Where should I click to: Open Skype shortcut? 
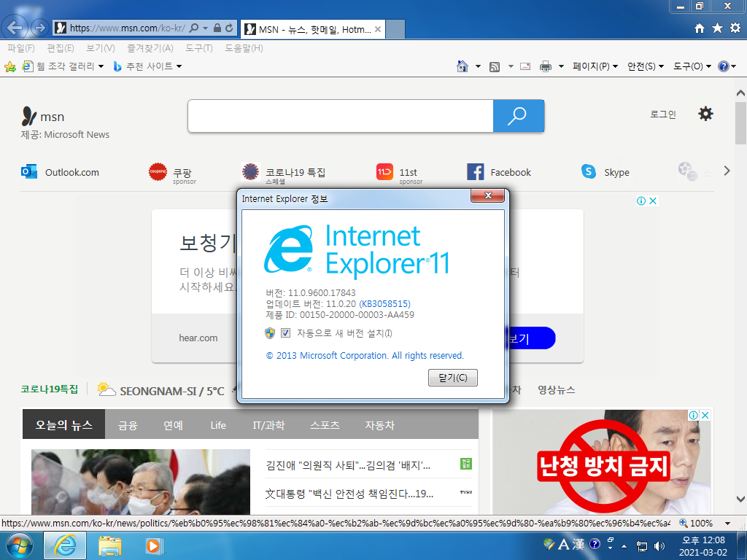click(x=605, y=172)
